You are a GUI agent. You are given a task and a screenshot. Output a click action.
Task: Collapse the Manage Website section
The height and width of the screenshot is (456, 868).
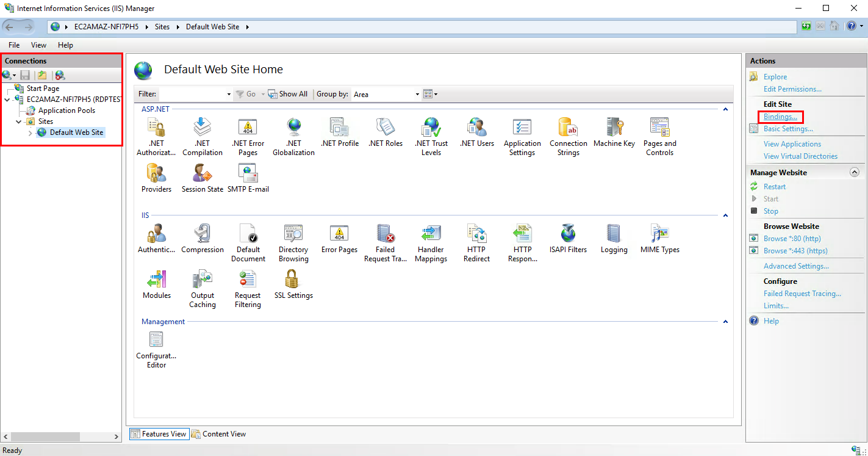click(854, 173)
